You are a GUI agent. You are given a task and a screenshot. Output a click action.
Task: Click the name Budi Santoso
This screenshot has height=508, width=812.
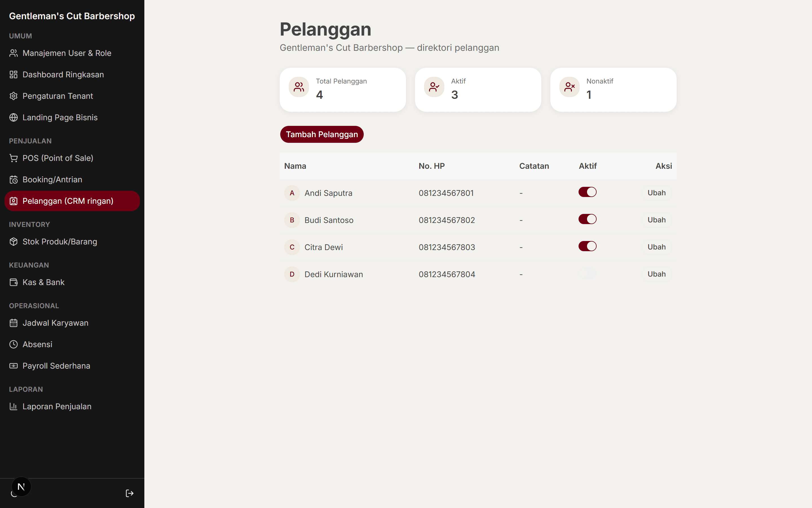329,220
